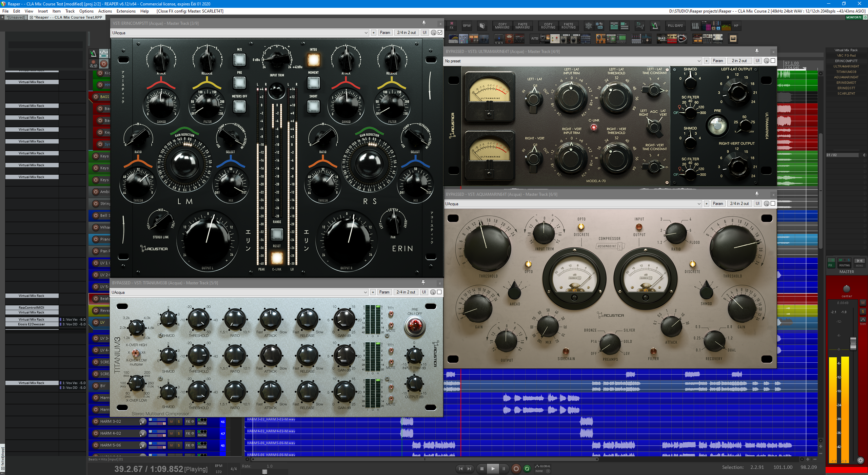868x475 pixels.
Task: Enable the bypassed TITANIUM33B plugin checkbox
Action: tap(439, 292)
